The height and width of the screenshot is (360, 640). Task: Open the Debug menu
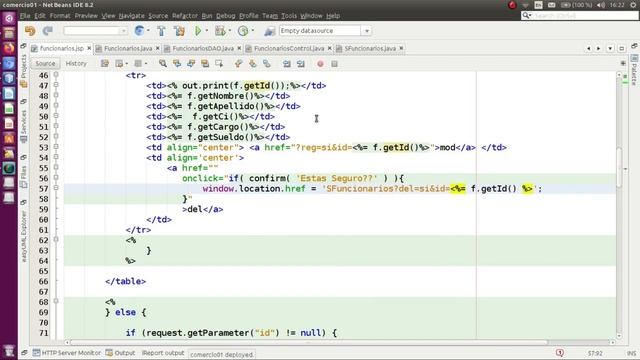pos(225,16)
